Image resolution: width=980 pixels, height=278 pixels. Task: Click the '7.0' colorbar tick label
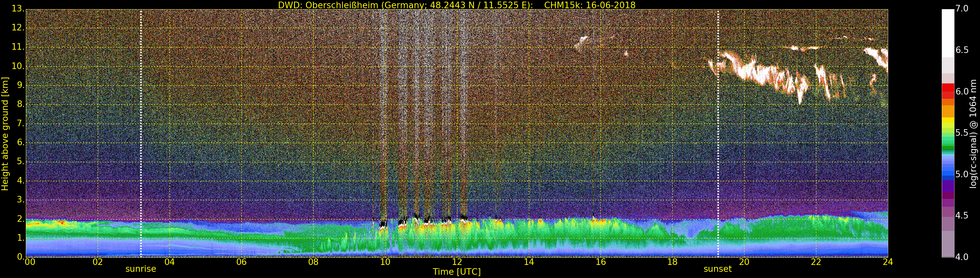point(962,9)
